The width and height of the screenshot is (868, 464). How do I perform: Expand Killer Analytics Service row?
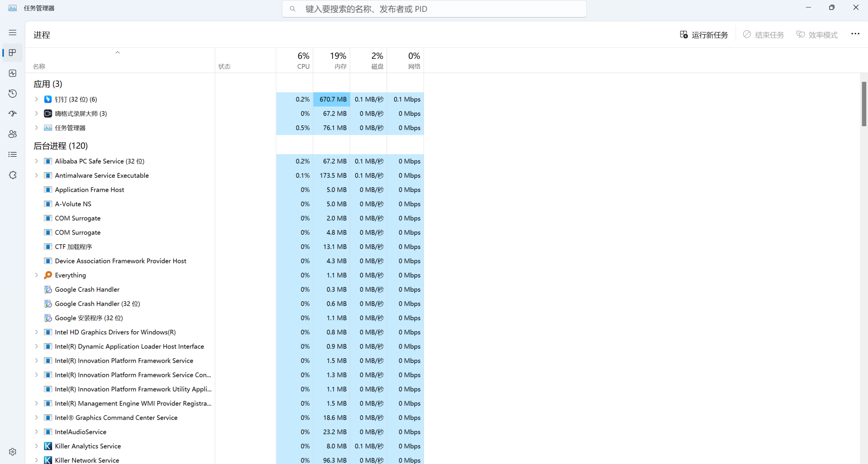pyautogui.click(x=36, y=446)
